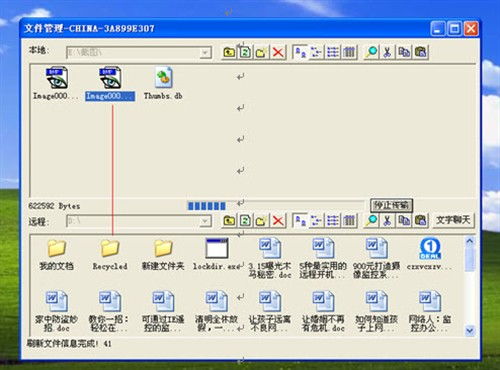Click the local scissors cut icon
Image resolution: width=500 pixels, height=370 pixels.
click(x=387, y=52)
